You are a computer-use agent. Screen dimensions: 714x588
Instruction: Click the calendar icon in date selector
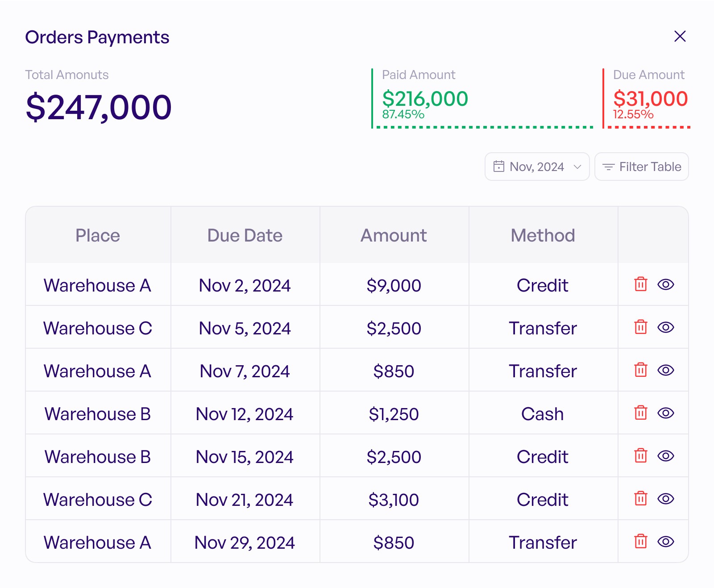pos(499,167)
